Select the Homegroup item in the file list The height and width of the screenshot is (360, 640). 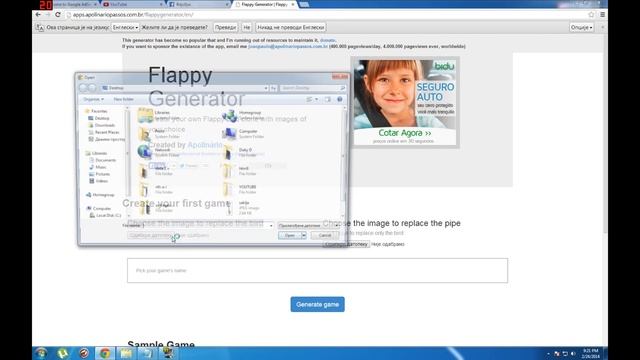pyautogui.click(x=244, y=115)
